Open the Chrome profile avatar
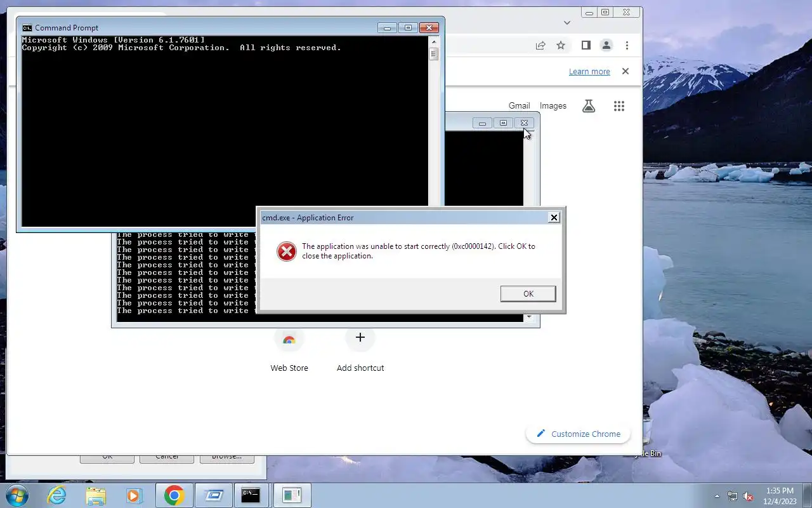The image size is (812, 508). [x=606, y=46]
